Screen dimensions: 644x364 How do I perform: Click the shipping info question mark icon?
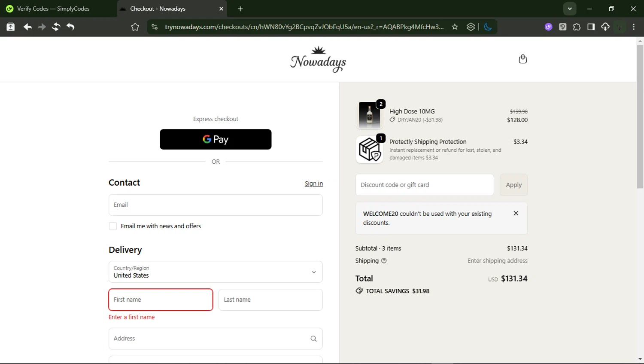coord(384,261)
